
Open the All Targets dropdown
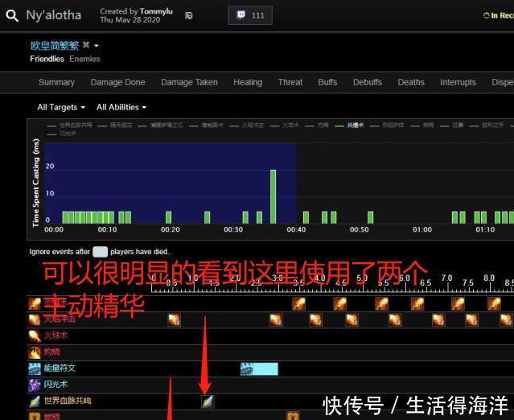pyautogui.click(x=61, y=107)
